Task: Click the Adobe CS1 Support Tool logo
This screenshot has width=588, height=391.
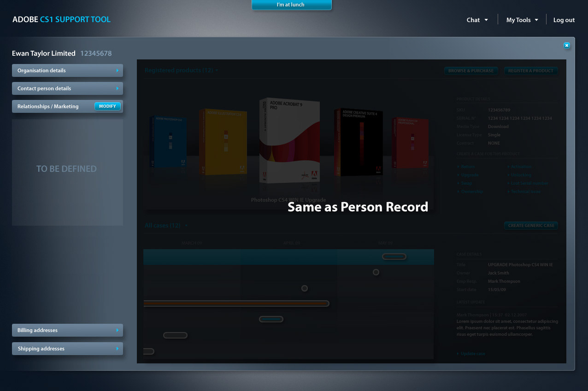Action: pyautogui.click(x=61, y=19)
